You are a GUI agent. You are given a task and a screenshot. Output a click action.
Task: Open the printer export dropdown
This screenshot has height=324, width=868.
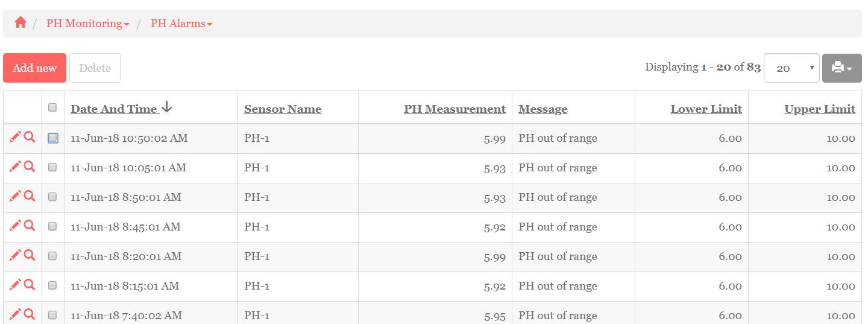coord(841,68)
